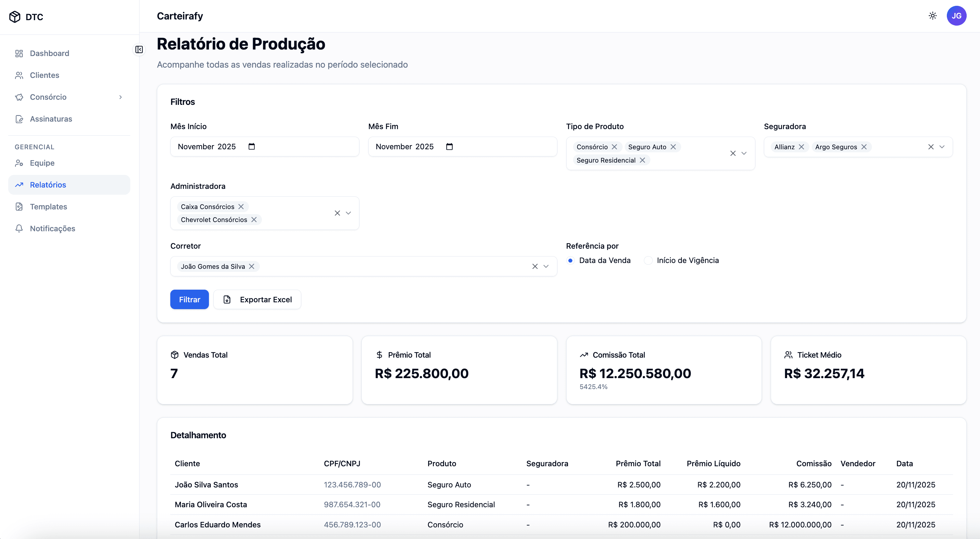Expand the Consórcio sidebar submenu
Image resolution: width=980 pixels, height=539 pixels.
tap(121, 97)
